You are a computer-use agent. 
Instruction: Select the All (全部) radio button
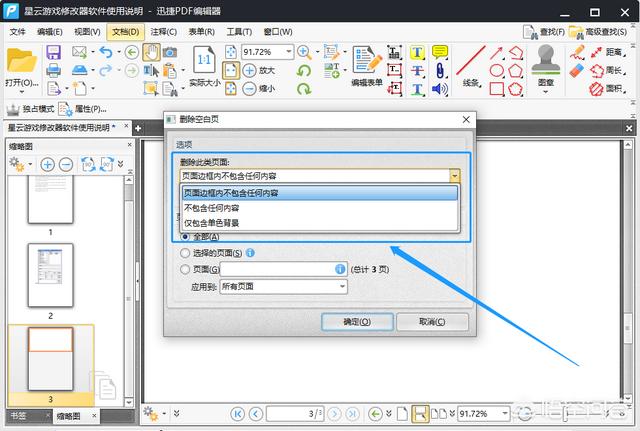(186, 237)
